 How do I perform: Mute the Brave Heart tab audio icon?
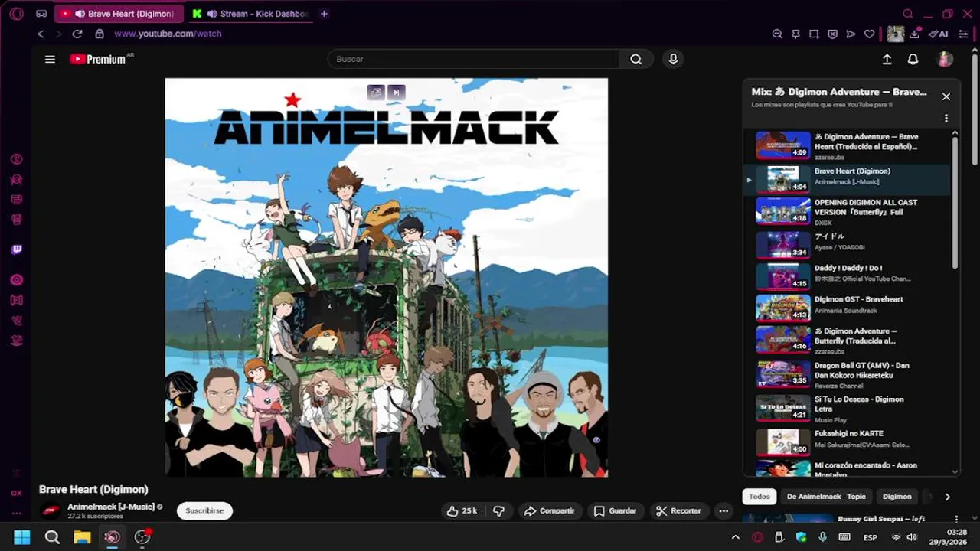pyautogui.click(x=80, y=14)
